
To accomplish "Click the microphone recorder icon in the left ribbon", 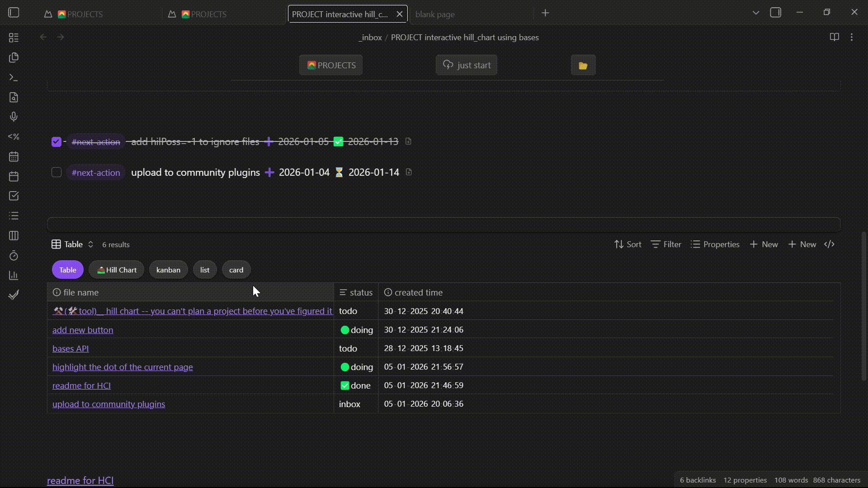I will pyautogui.click(x=14, y=117).
